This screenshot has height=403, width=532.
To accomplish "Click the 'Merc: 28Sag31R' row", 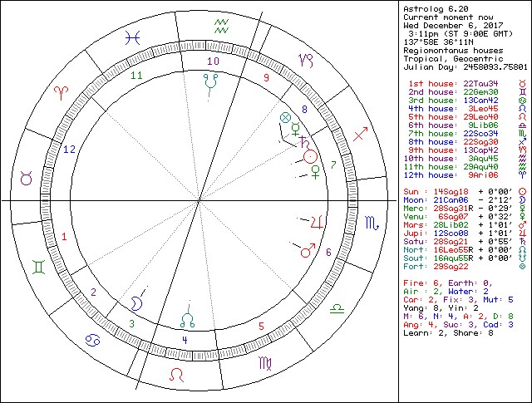I will click(x=465, y=209).
